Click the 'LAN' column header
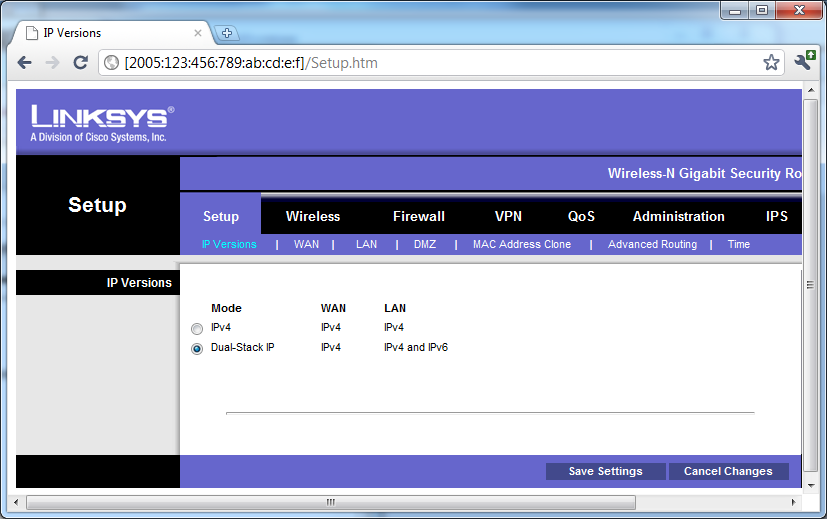 tap(395, 308)
